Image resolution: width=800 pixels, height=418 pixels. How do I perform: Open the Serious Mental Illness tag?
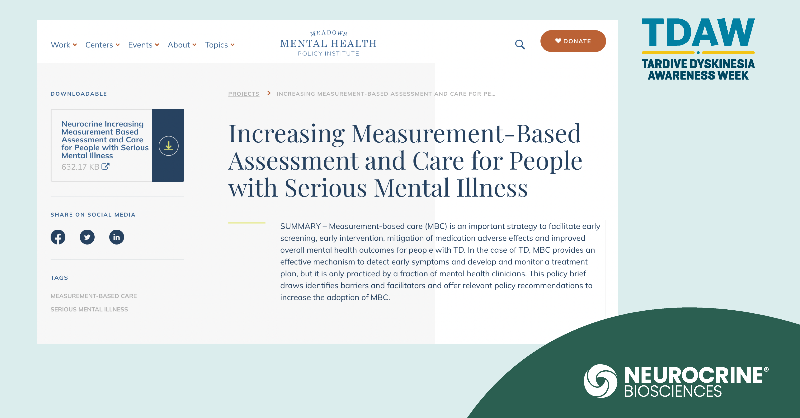tap(89, 309)
